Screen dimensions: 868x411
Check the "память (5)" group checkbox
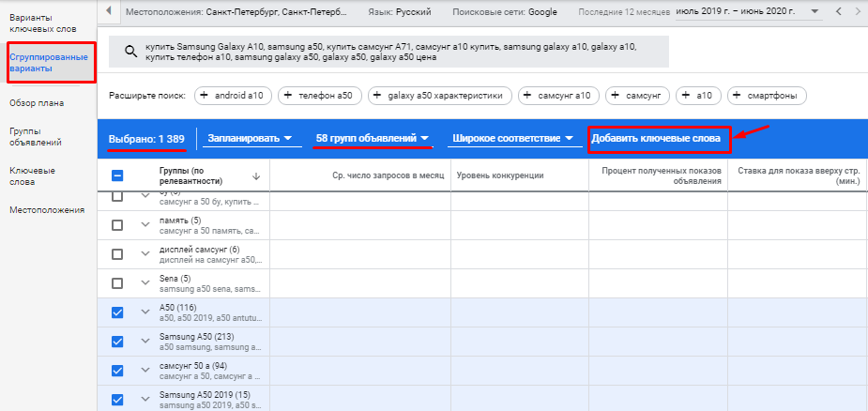tap(117, 225)
